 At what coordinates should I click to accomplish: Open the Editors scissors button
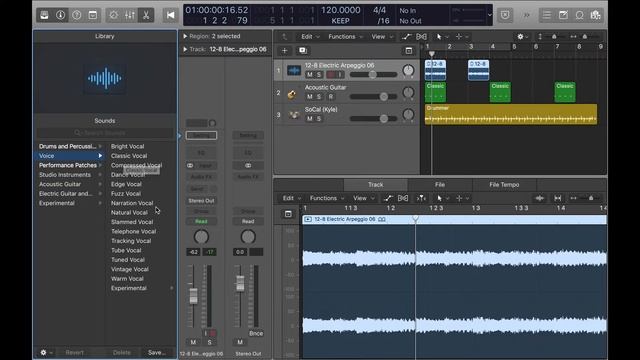[146, 15]
